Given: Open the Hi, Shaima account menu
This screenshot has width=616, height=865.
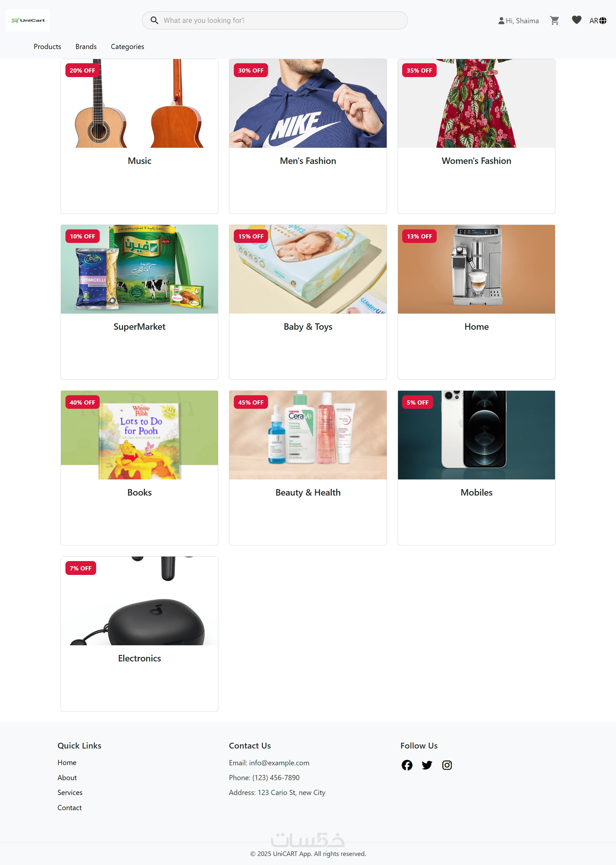Looking at the screenshot, I should coord(518,20).
